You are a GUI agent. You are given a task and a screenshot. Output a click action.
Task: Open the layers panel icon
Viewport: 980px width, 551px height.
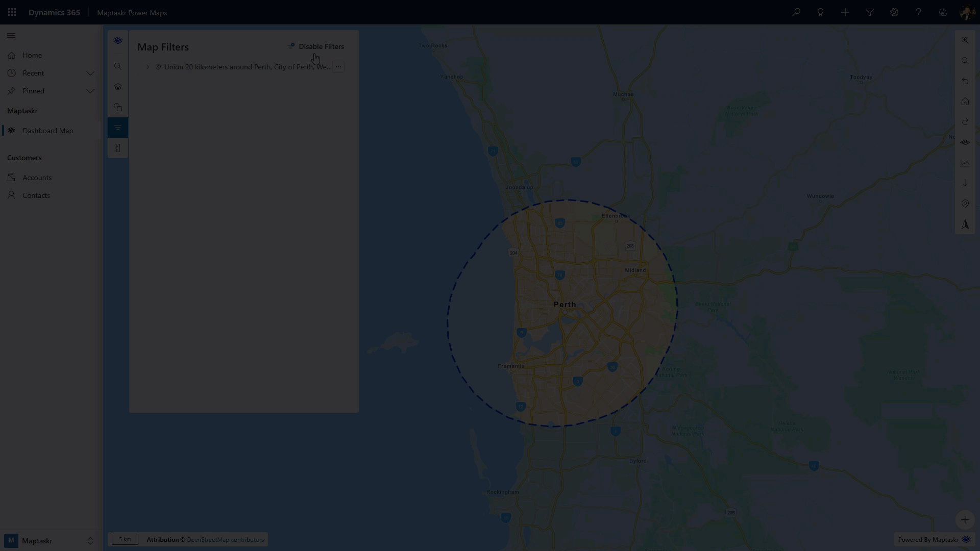(118, 87)
